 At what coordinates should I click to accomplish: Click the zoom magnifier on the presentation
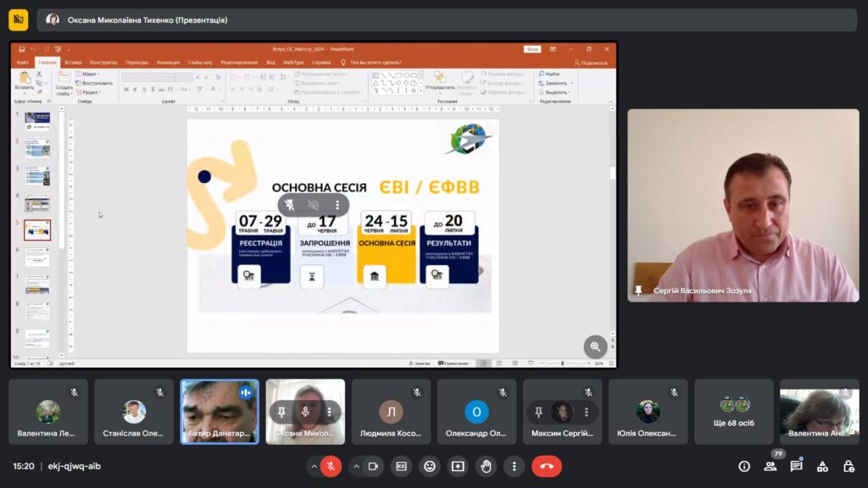click(595, 347)
